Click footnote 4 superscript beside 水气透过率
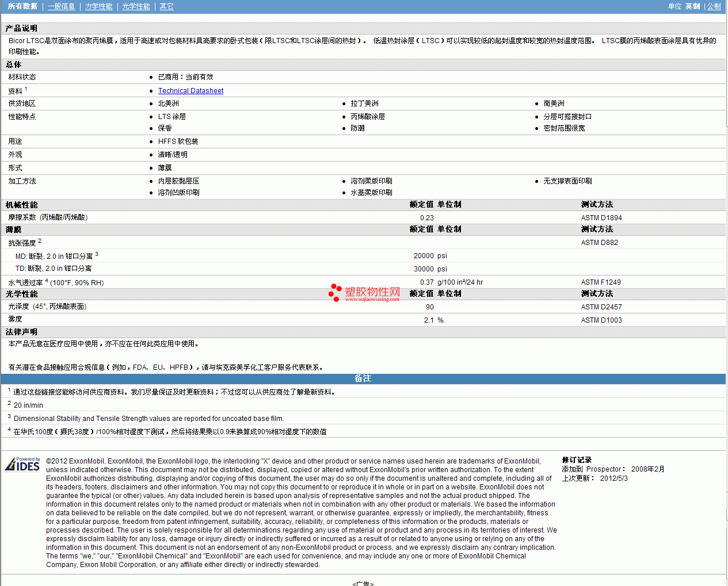 tap(47, 281)
